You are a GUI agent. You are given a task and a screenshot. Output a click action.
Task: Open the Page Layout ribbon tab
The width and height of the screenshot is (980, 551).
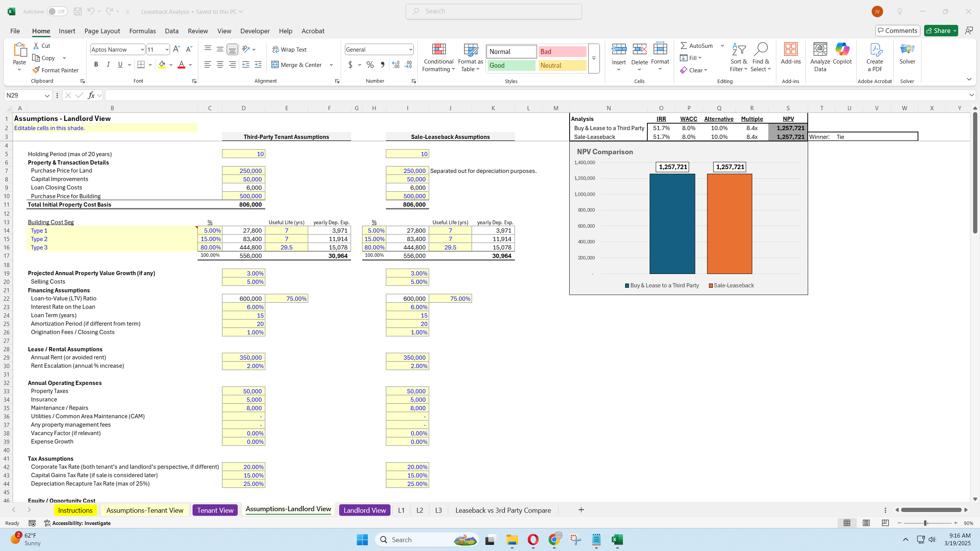[x=102, y=31]
